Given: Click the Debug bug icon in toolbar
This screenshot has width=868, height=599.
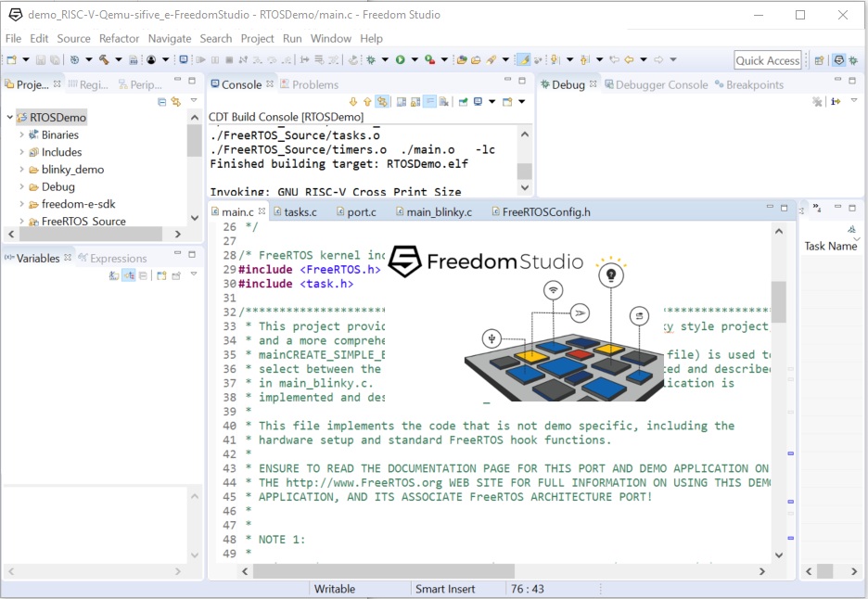Looking at the screenshot, I should (370, 59).
